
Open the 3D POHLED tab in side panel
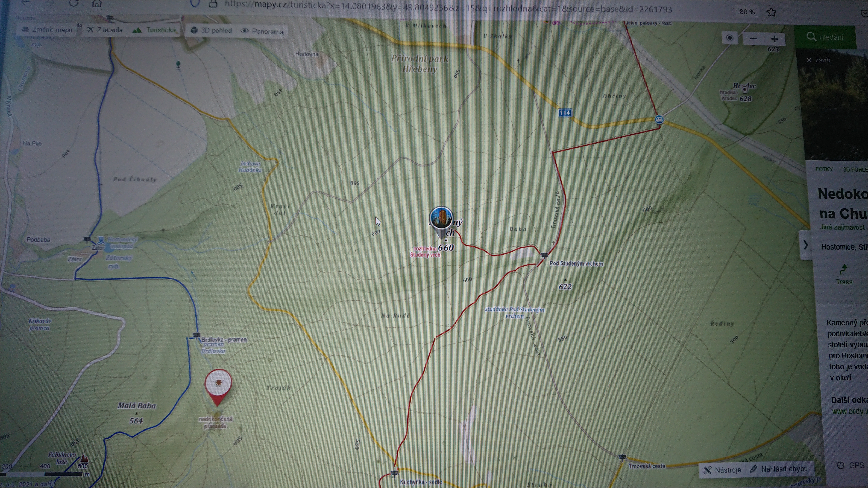[855, 169]
